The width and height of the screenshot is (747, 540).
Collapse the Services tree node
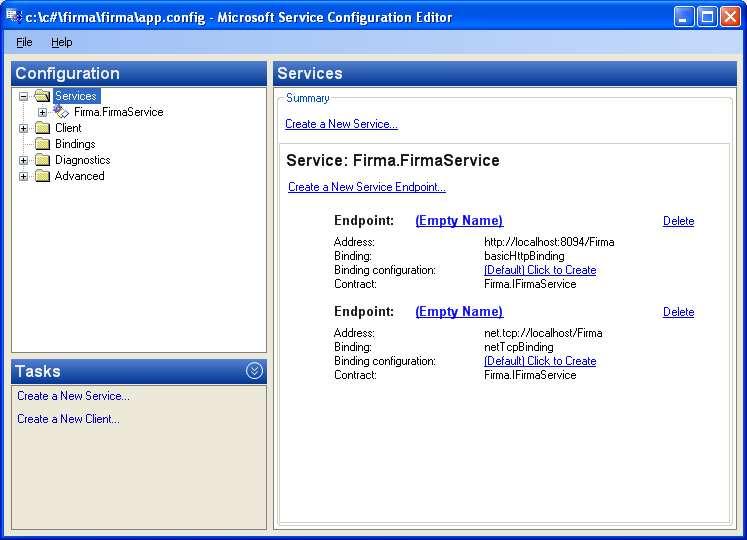23,96
